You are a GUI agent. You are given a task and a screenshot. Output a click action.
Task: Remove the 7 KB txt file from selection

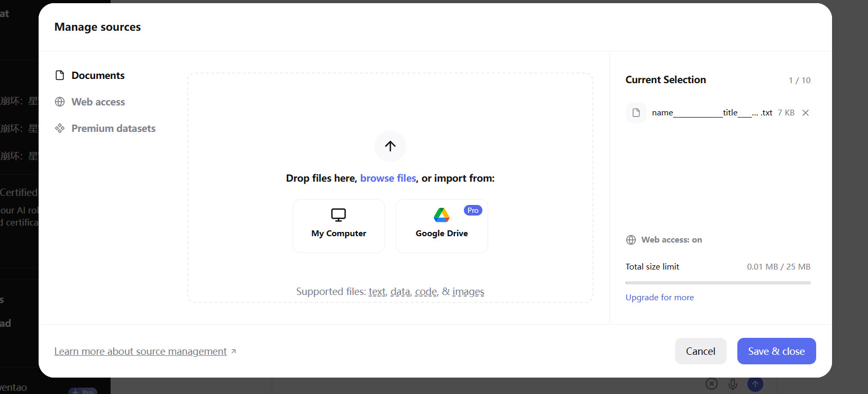806,113
